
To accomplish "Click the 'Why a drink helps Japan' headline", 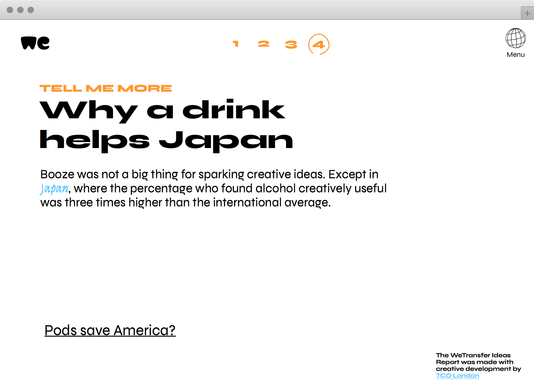I will 162,111.
